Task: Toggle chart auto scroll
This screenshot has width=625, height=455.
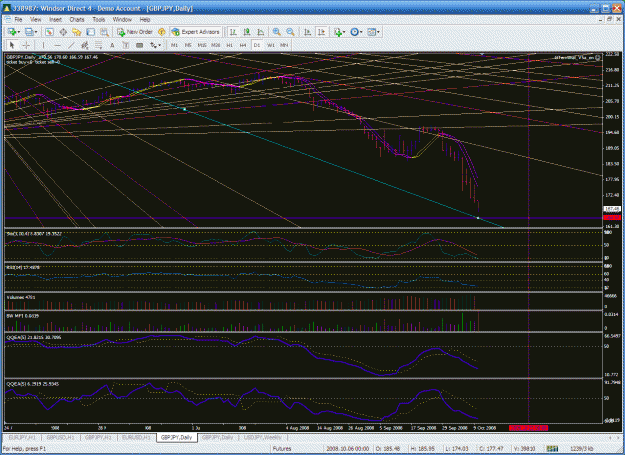Action: 308,32
